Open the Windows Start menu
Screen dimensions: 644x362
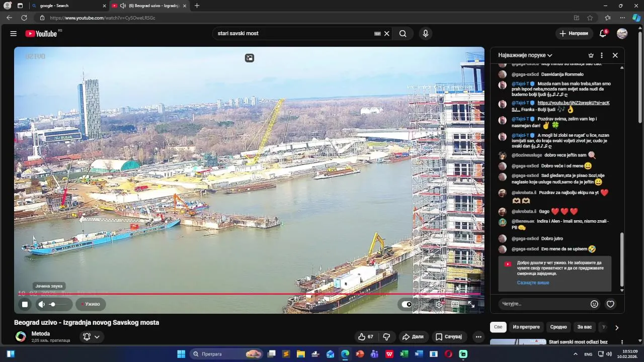coord(182,354)
